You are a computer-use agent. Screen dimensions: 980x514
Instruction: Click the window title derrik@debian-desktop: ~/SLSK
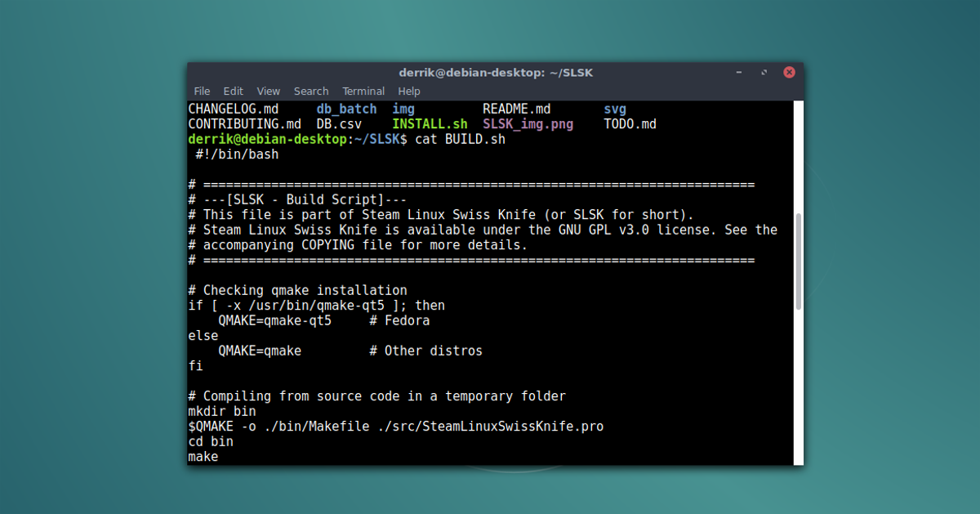click(496, 72)
